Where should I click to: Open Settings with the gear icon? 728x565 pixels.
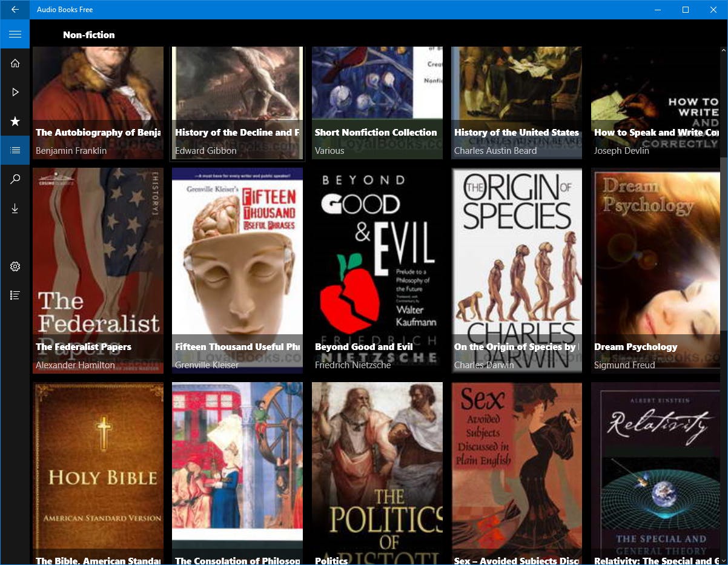[x=15, y=266]
